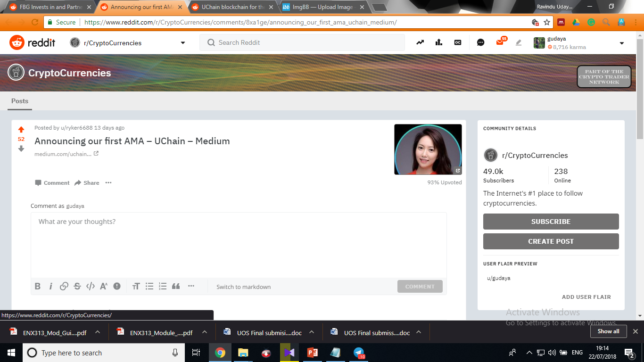The width and height of the screenshot is (644, 362).
Task: Switch editor to markdown mode
Action: click(x=243, y=287)
